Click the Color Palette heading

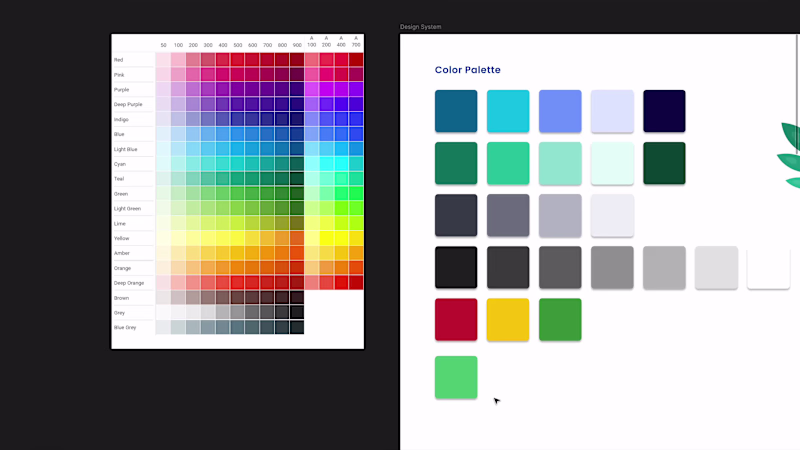[x=467, y=70]
